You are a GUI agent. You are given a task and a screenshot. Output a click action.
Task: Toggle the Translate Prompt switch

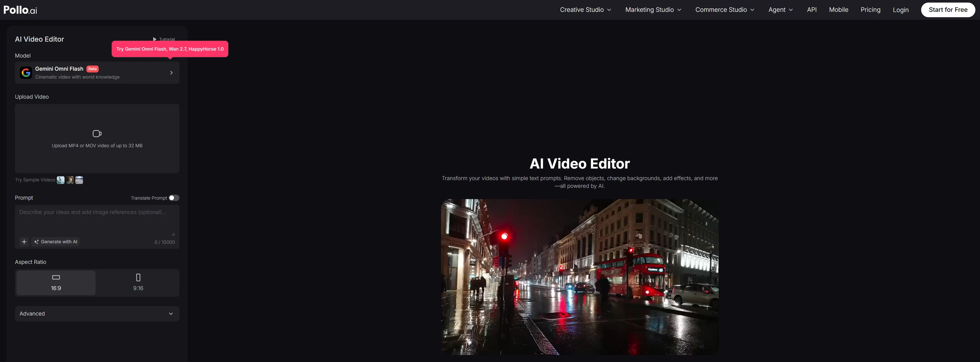tap(174, 198)
